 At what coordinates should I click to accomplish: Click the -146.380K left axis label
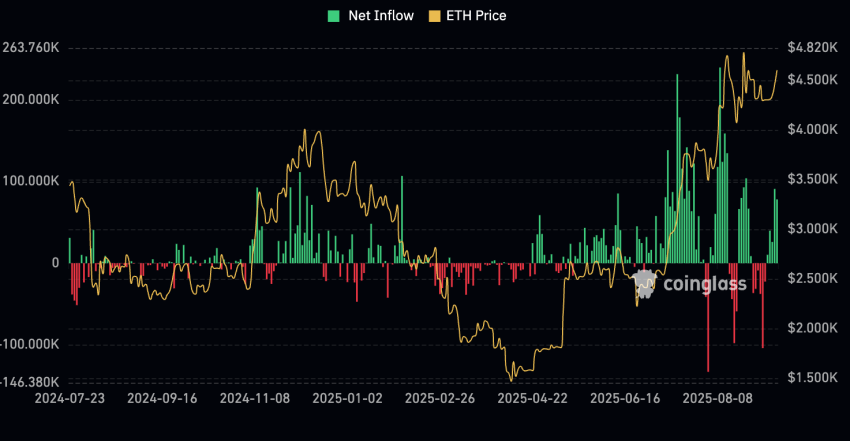29,382
